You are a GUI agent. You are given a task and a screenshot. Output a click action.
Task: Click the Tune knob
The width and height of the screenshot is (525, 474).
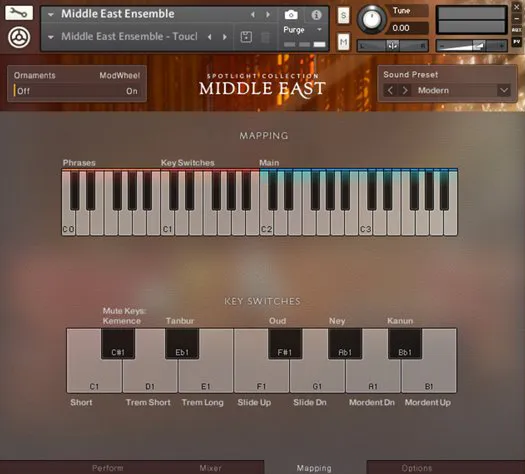pyautogui.click(x=371, y=19)
